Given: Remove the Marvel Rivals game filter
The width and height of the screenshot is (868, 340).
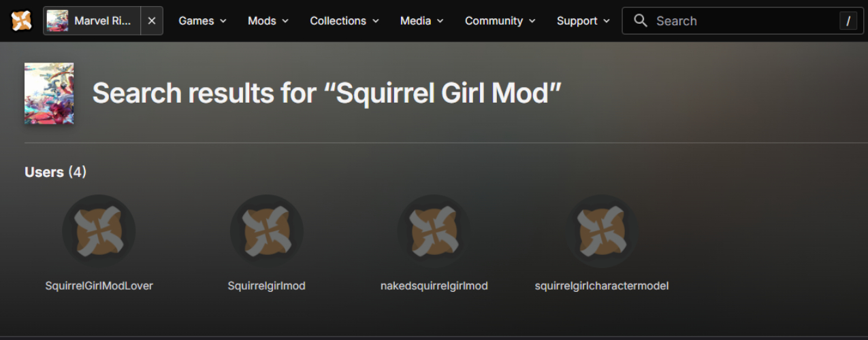Looking at the screenshot, I should [152, 21].
